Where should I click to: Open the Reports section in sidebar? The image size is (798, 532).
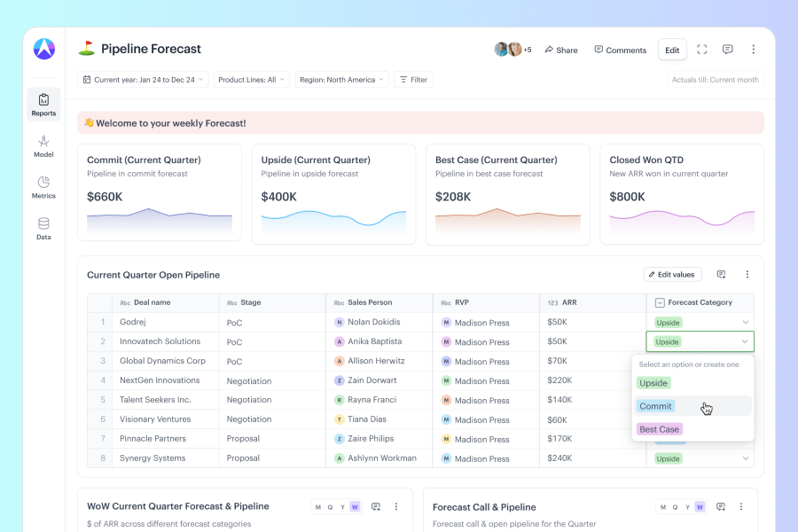[x=43, y=104]
